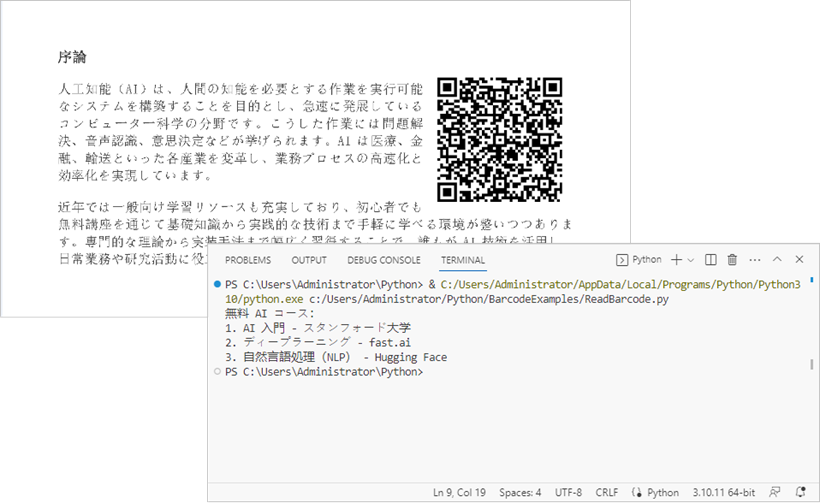Image resolution: width=820 pixels, height=503 pixels.
Task: Select the TERMINAL tab
Action: [x=463, y=260]
